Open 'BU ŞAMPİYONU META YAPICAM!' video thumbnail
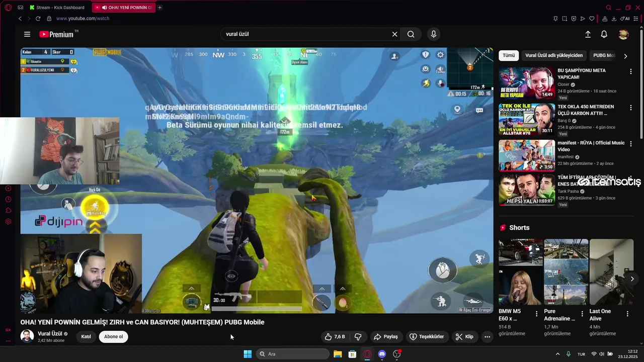Image resolution: width=644 pixels, height=362 pixels. (527, 83)
